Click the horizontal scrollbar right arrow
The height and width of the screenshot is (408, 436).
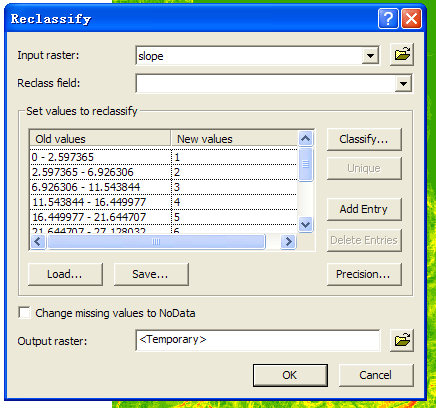288,241
